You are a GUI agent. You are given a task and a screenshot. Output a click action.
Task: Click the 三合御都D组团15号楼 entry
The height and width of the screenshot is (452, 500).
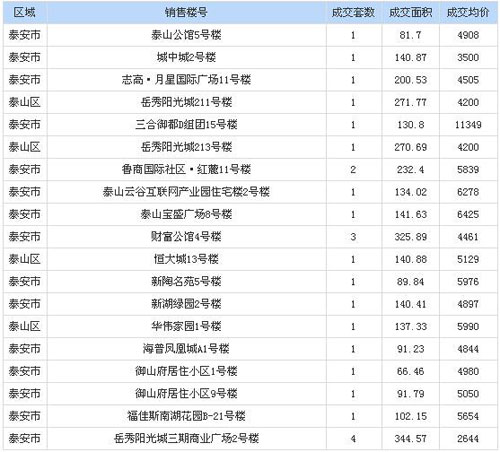(186, 124)
